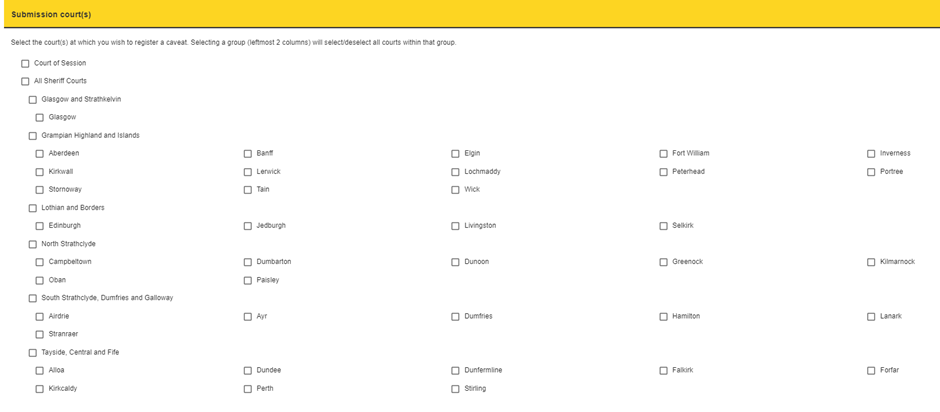
Task: Check the Lothian and Borders group
Action: [x=32, y=208]
